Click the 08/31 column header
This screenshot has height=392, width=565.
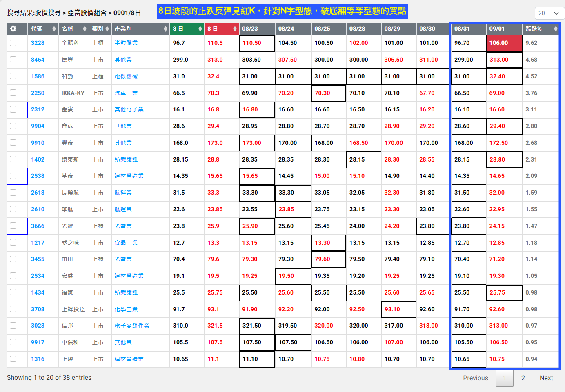(469, 29)
